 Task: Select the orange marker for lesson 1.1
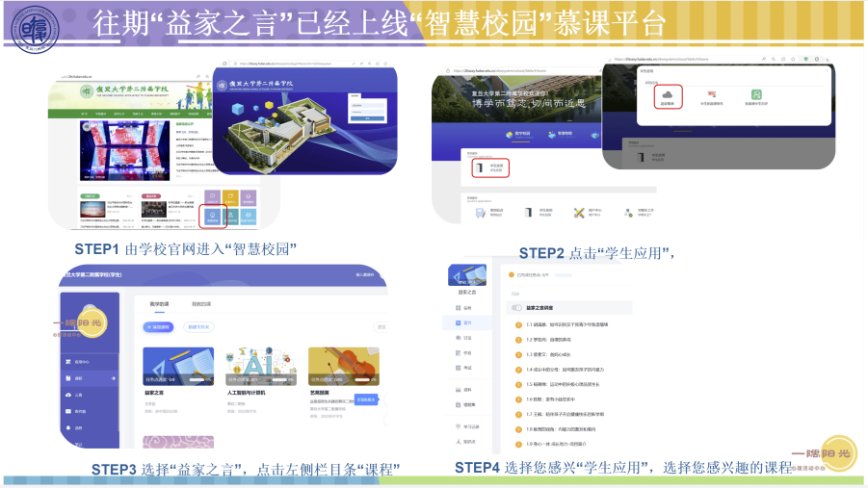[x=517, y=324]
